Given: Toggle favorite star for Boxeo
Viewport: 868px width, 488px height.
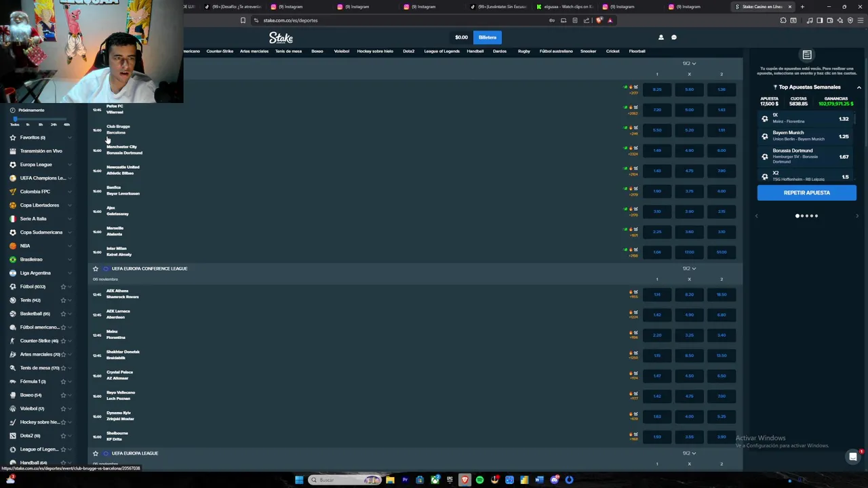Looking at the screenshot, I should point(63,395).
